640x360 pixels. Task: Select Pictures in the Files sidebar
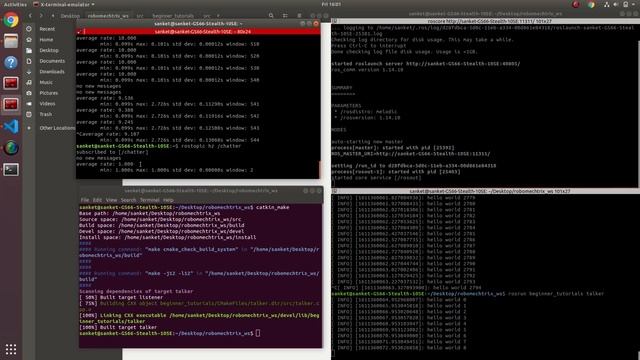49,93
